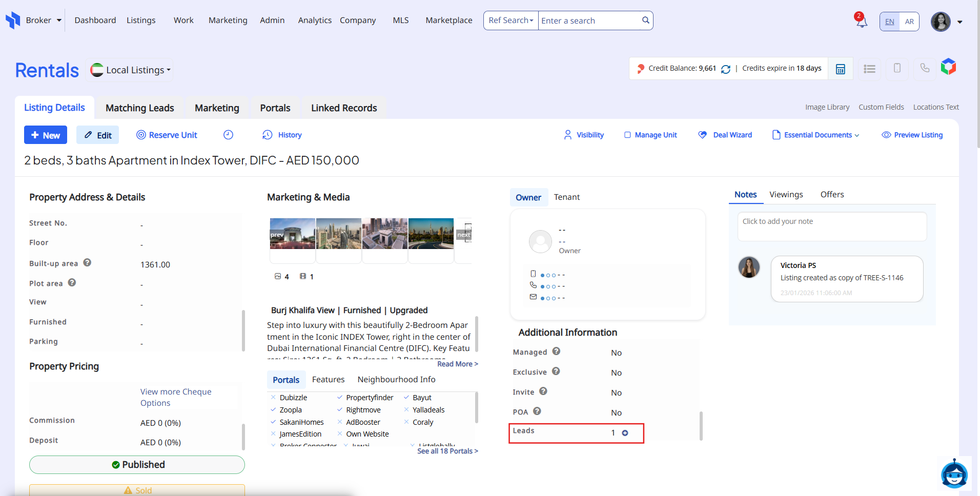This screenshot has width=980, height=496.
Task: Click the add your note field
Action: tap(831, 226)
